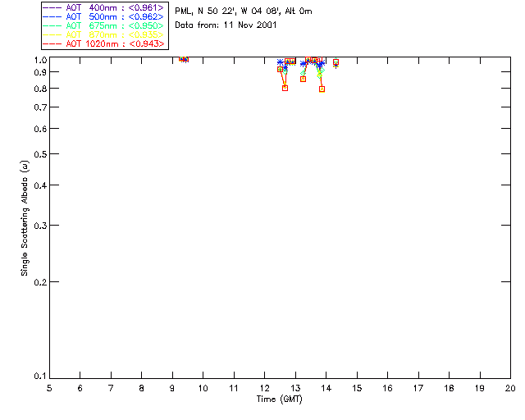Click the x-axis hour label 5
525x420 pixels.
point(49,388)
